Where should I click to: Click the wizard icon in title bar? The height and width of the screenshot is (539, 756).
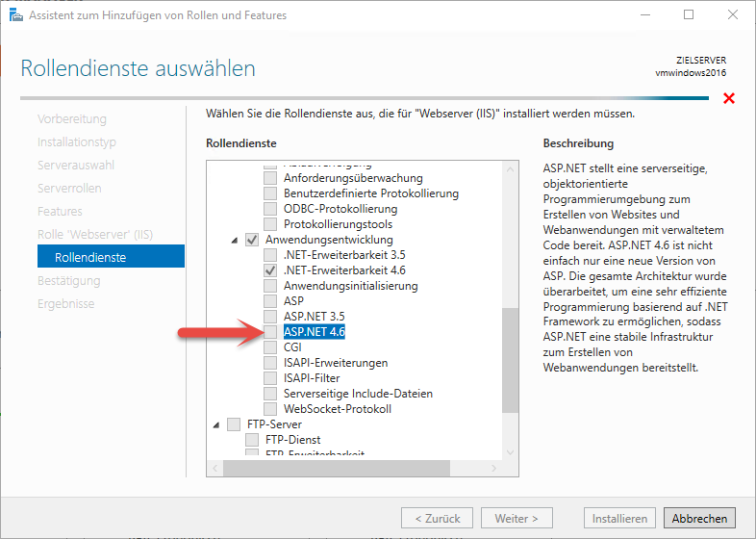(x=16, y=15)
